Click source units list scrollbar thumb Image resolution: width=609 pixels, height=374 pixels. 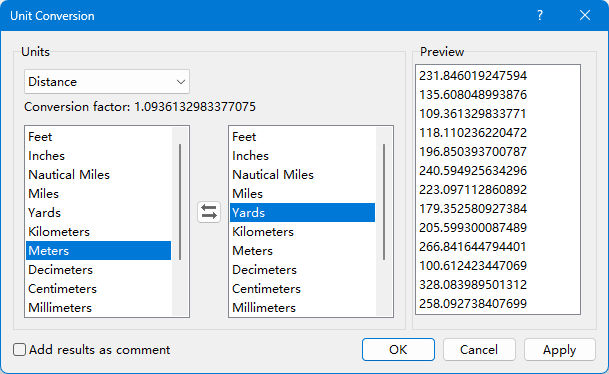180,202
